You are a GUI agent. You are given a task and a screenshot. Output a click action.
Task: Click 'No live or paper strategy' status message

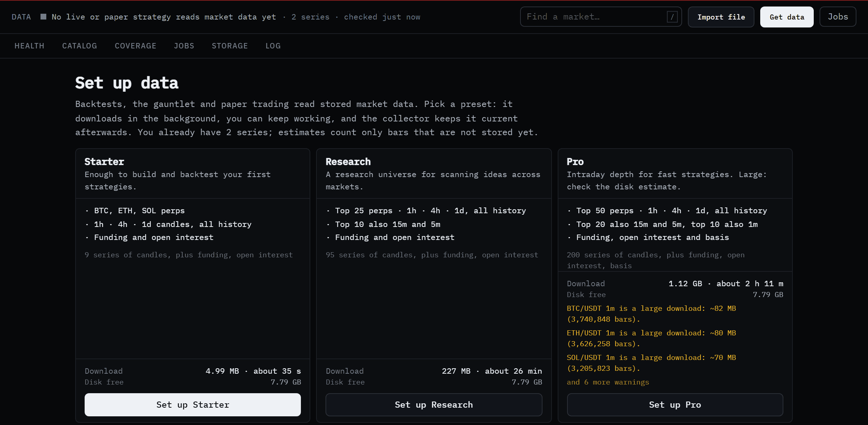tap(164, 17)
